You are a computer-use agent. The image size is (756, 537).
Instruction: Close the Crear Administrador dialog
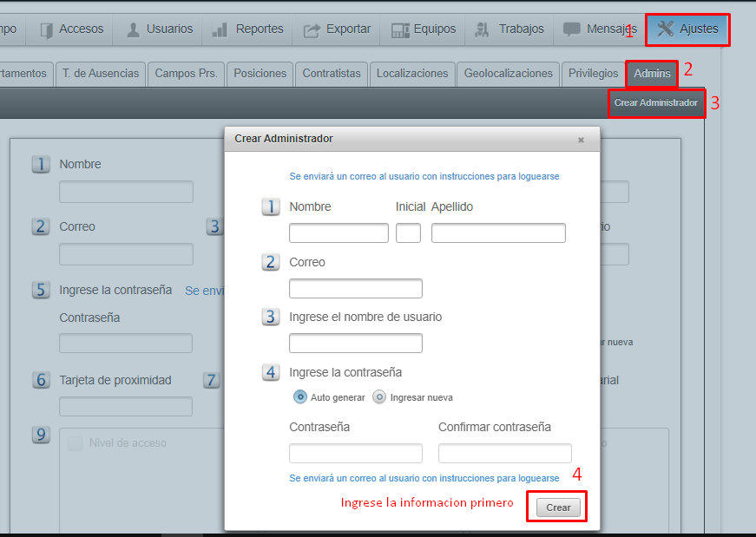click(x=581, y=140)
